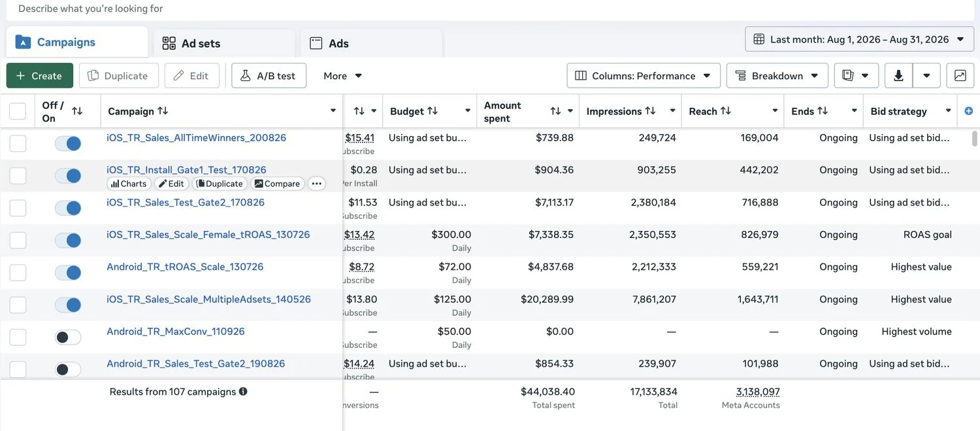980x431 pixels.
Task: Click the 3,138,097 total reach value
Action: [758, 392]
